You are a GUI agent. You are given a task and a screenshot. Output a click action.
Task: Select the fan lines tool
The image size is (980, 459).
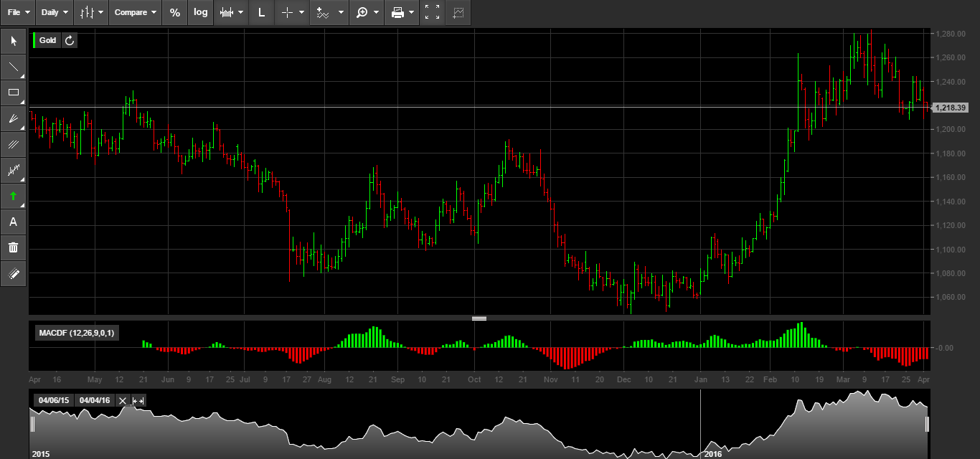[13, 118]
